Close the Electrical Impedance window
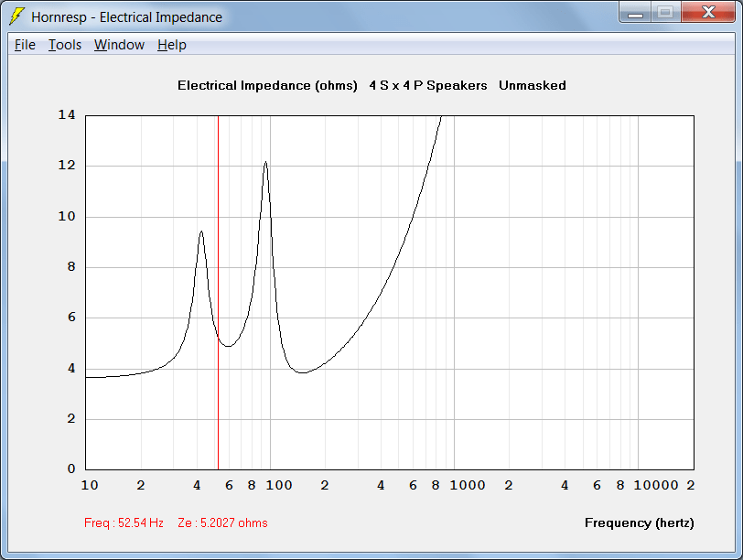The image size is (743, 560). [x=708, y=12]
